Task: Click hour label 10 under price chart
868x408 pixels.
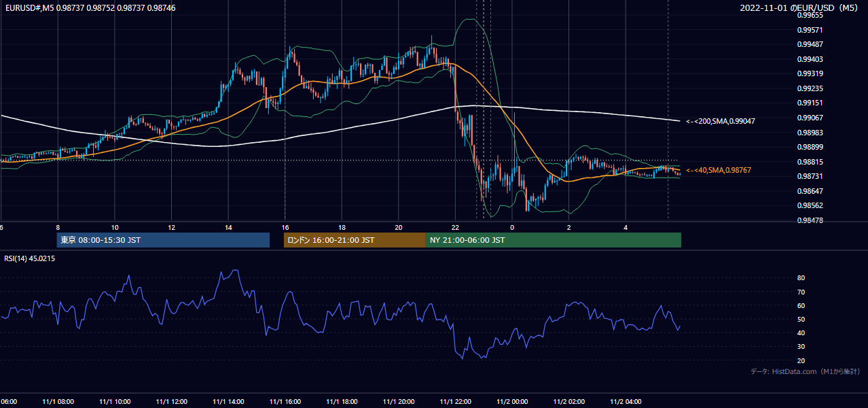Action: (115, 228)
